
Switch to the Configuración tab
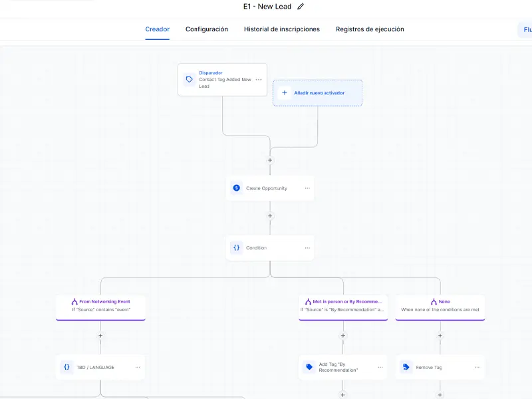pyautogui.click(x=207, y=29)
